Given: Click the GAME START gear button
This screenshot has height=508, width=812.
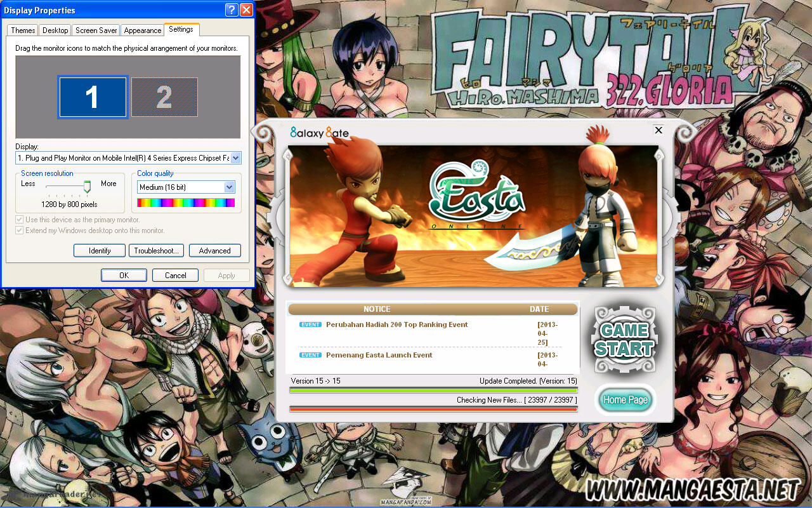Looking at the screenshot, I should (624, 340).
